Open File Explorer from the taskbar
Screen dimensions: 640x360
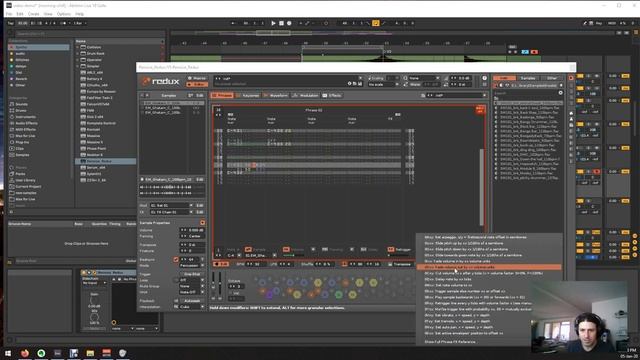90,353
